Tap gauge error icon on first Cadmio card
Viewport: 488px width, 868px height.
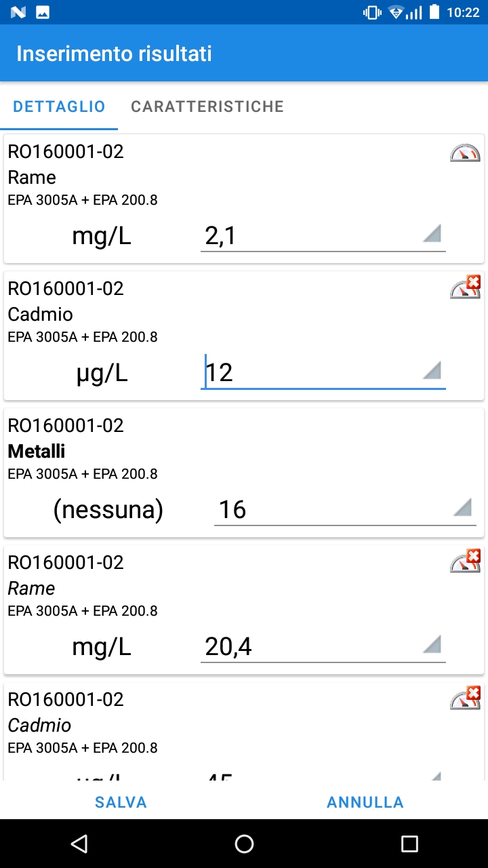[465, 288]
